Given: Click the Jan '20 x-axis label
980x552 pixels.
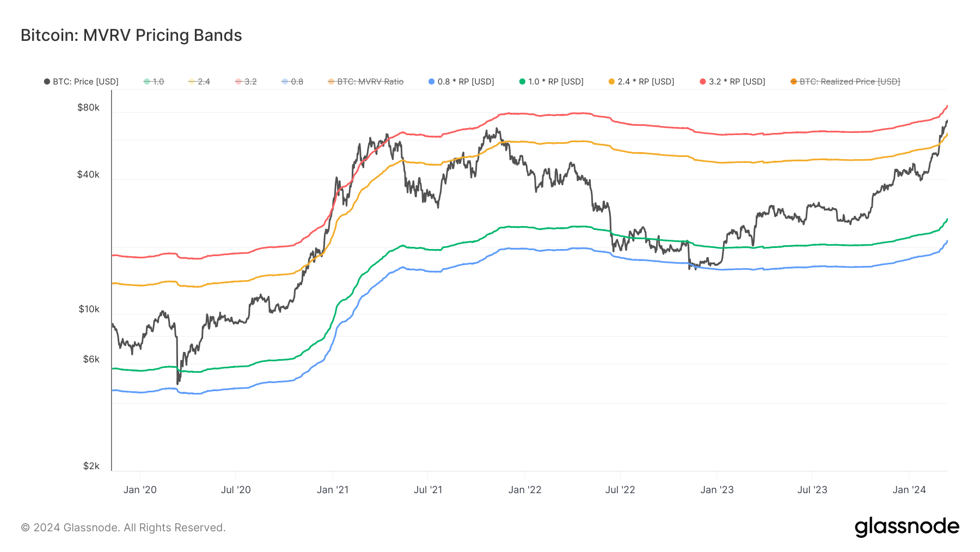Looking at the screenshot, I should click(x=140, y=490).
